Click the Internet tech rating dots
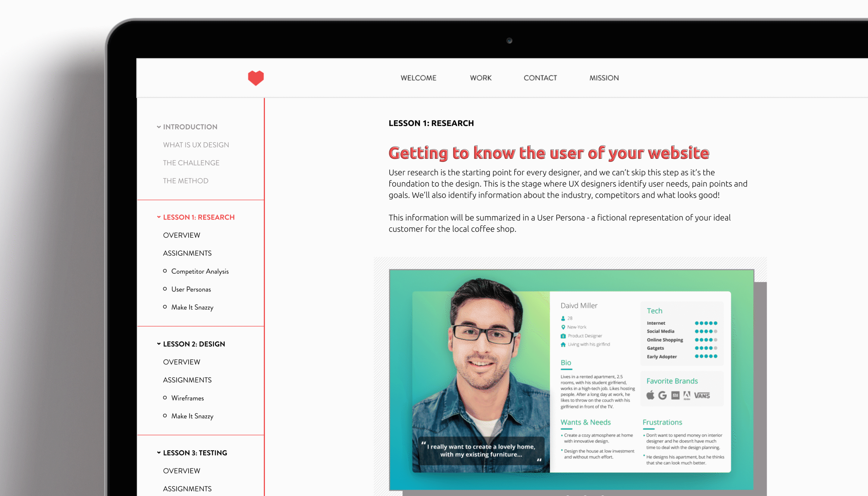The width and height of the screenshot is (868, 496). click(706, 323)
